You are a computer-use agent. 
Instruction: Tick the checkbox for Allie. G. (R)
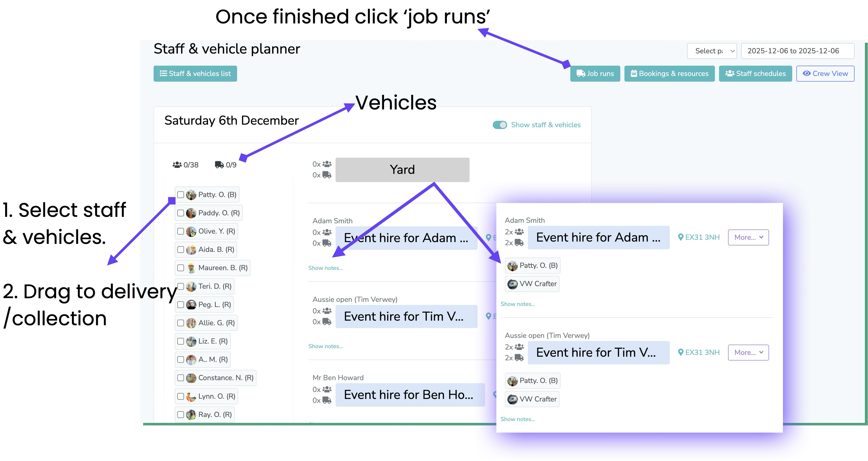click(181, 323)
